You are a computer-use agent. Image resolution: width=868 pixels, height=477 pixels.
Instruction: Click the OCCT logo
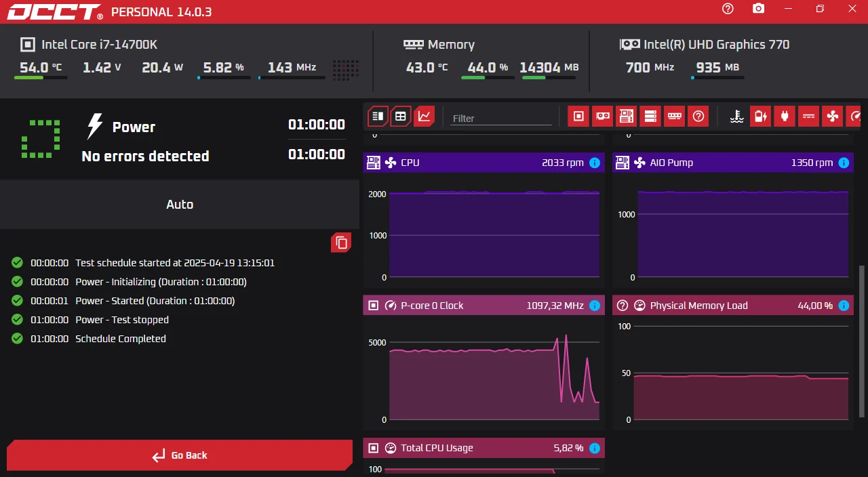[x=55, y=12]
